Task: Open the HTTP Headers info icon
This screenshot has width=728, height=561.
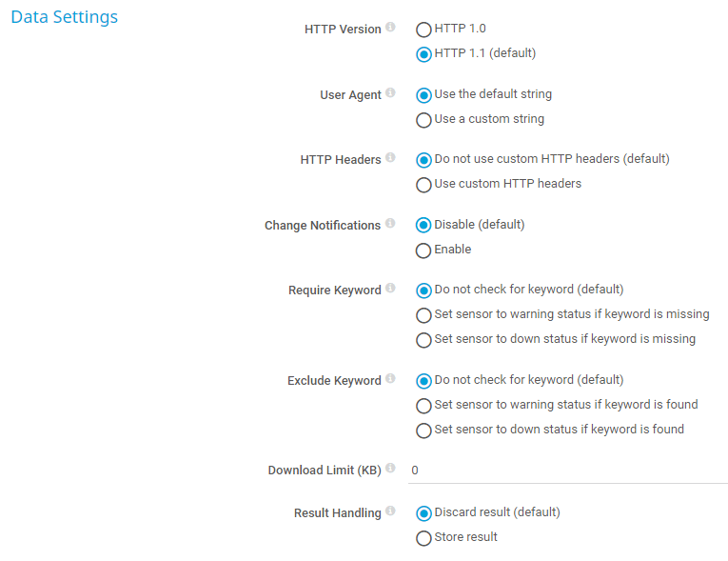Action: coord(391,159)
